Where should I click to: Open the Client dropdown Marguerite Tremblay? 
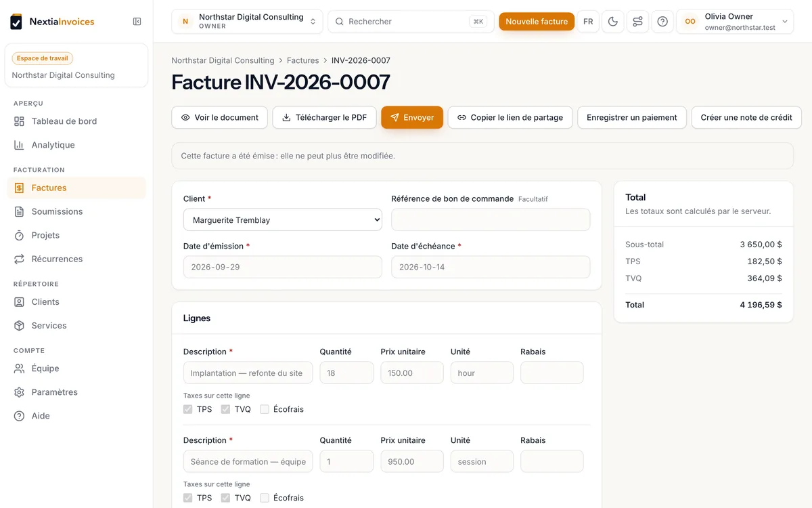pyautogui.click(x=283, y=219)
